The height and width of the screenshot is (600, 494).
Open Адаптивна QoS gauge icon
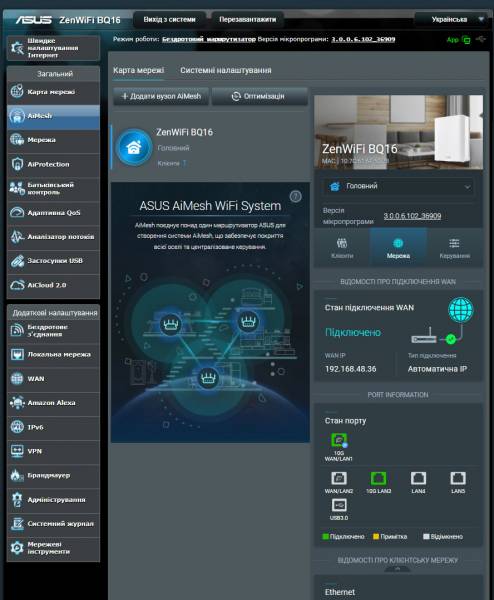(x=17, y=212)
